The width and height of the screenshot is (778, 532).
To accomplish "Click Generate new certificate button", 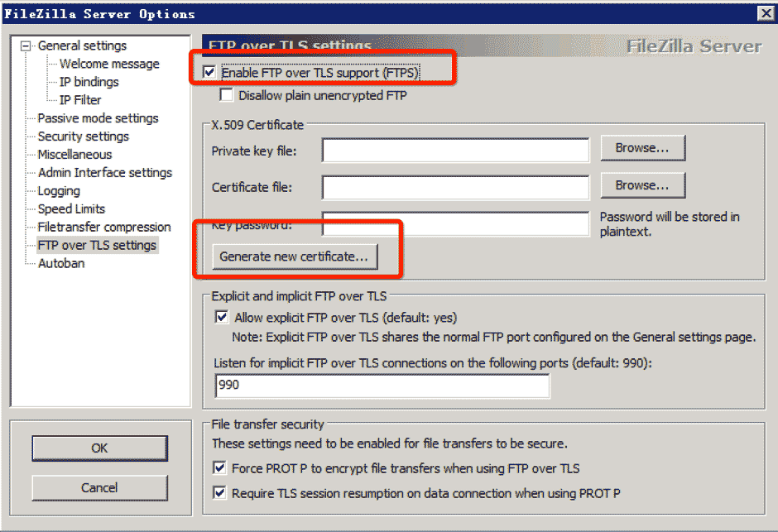I will 295,256.
